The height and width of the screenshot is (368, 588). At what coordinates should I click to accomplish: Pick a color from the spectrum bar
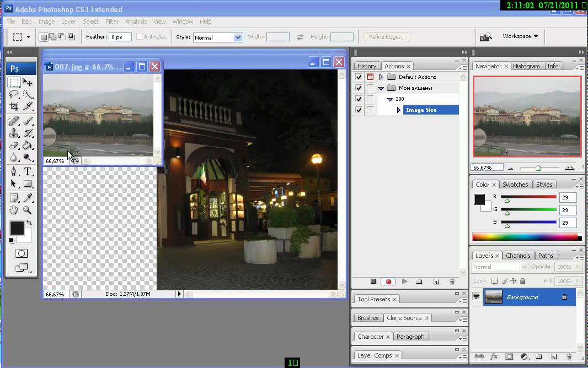527,236
